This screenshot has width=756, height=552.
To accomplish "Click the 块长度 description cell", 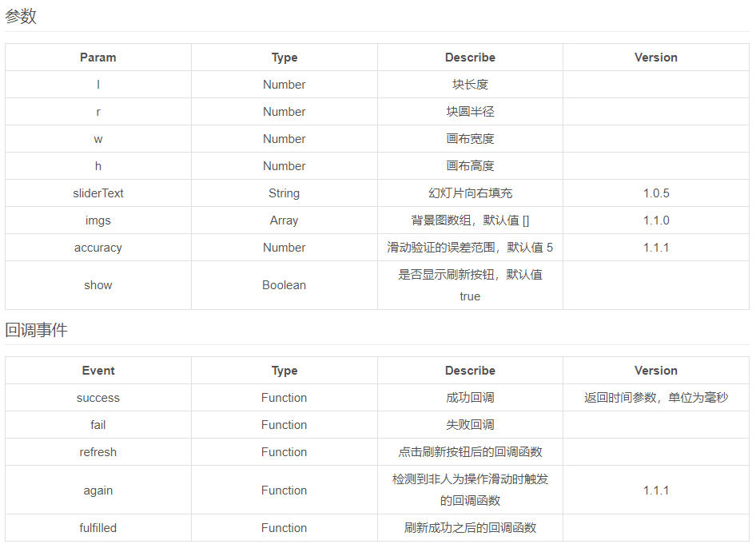I will (470, 85).
